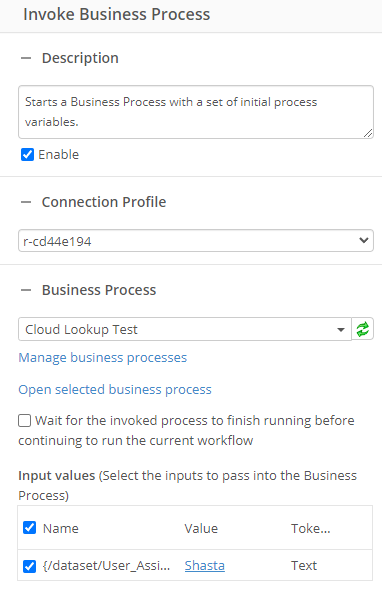Collapse the Connection Profile section

coord(26,202)
